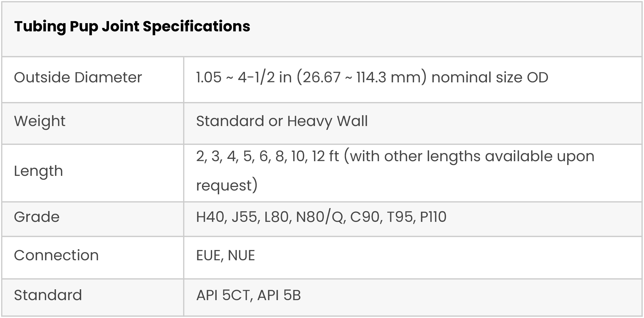This screenshot has width=644, height=318.
Task: Select the Standard label in last row
Action: point(48,295)
